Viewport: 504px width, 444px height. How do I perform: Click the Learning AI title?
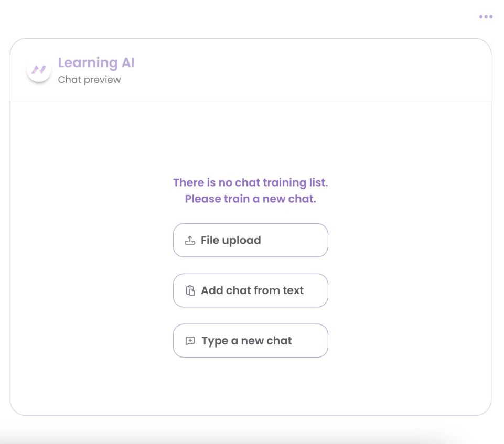[96, 63]
